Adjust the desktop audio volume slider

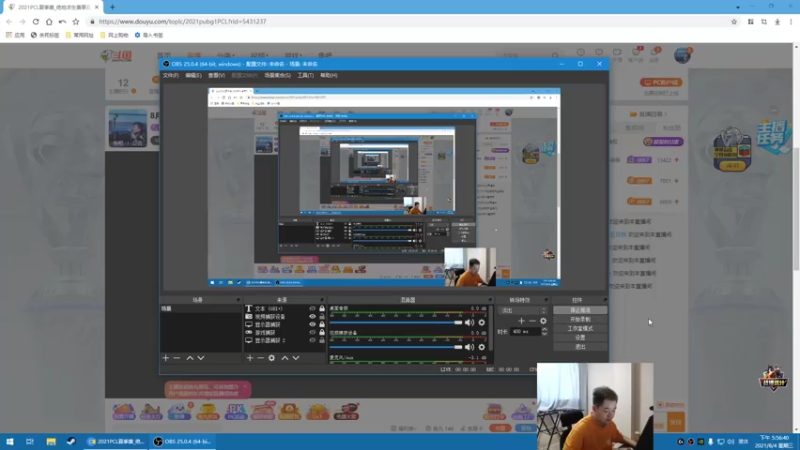[396, 322]
